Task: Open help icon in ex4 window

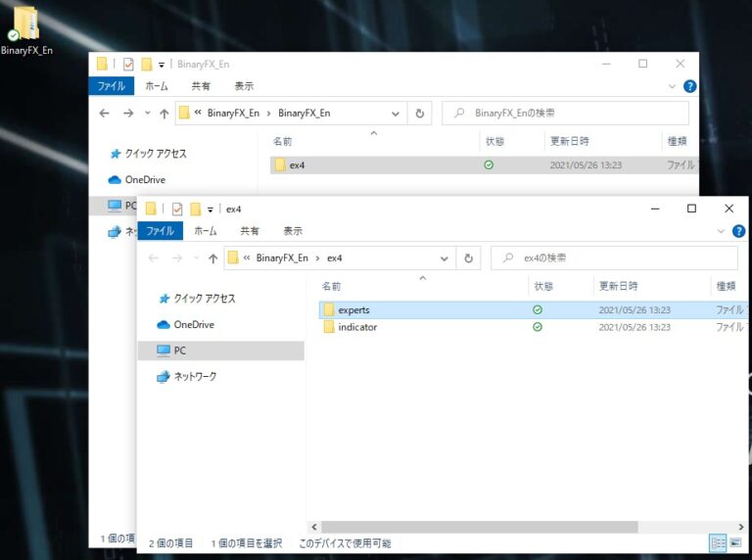Action: 737,232
